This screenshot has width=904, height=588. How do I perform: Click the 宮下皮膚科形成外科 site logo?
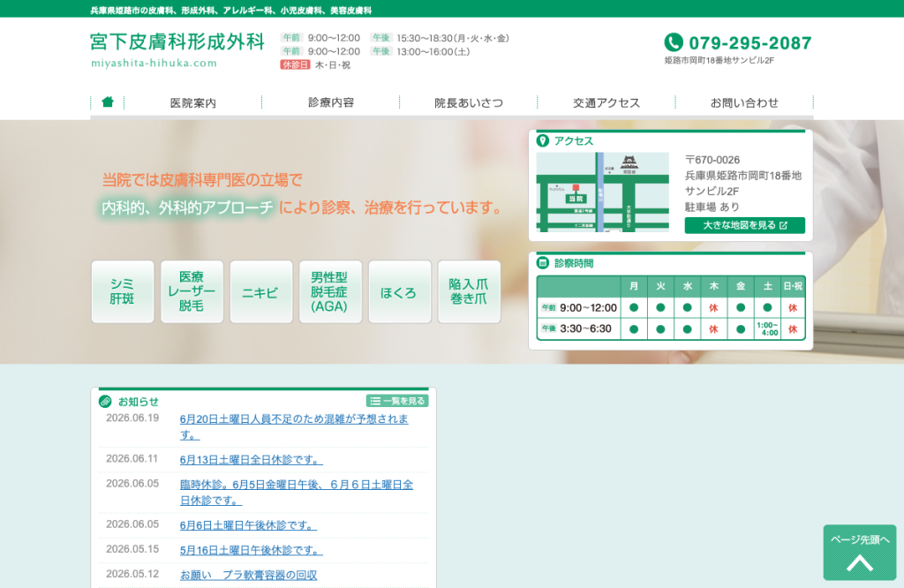point(177,42)
